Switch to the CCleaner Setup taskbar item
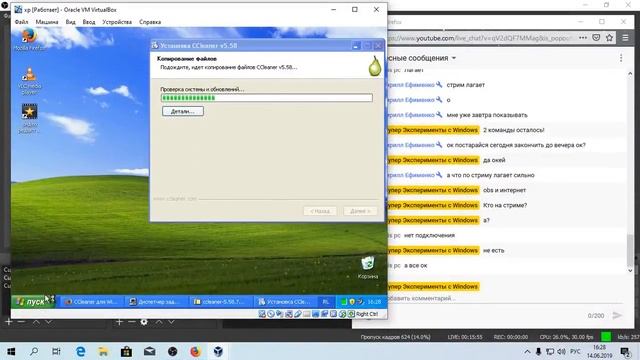 point(284,302)
